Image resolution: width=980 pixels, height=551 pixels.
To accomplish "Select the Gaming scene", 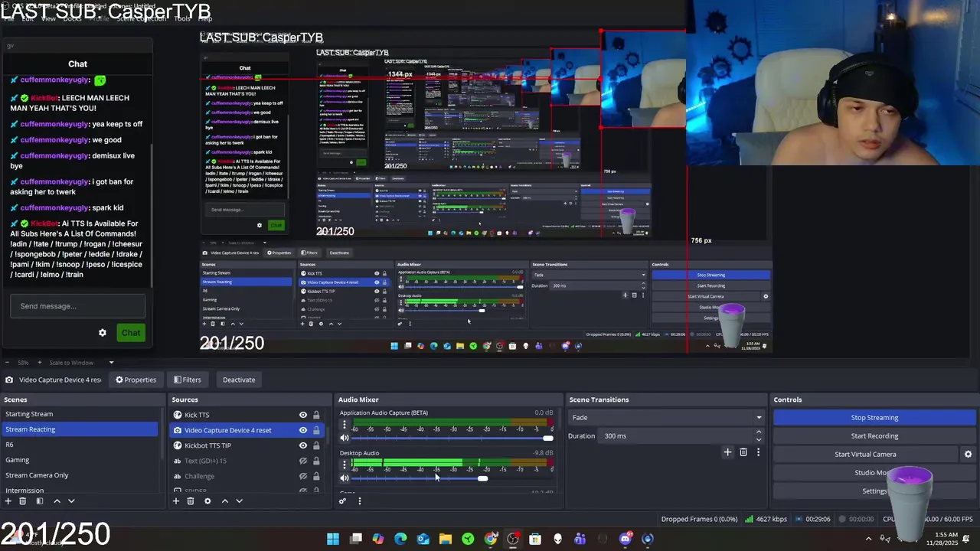I will click(x=80, y=460).
